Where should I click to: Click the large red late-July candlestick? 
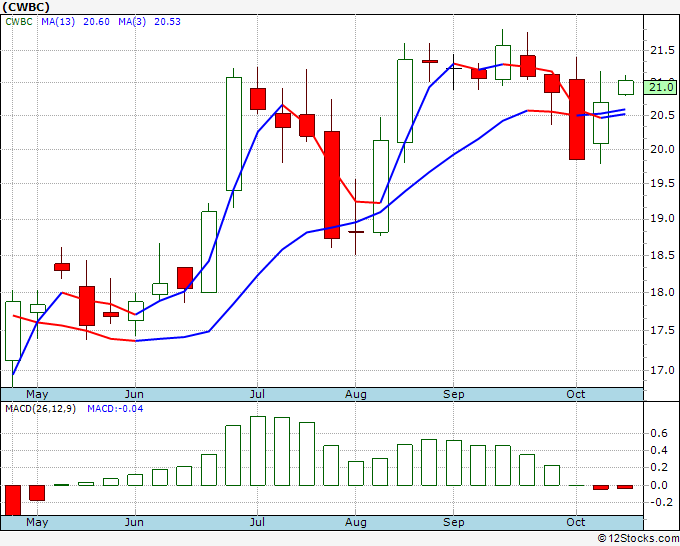click(332, 185)
